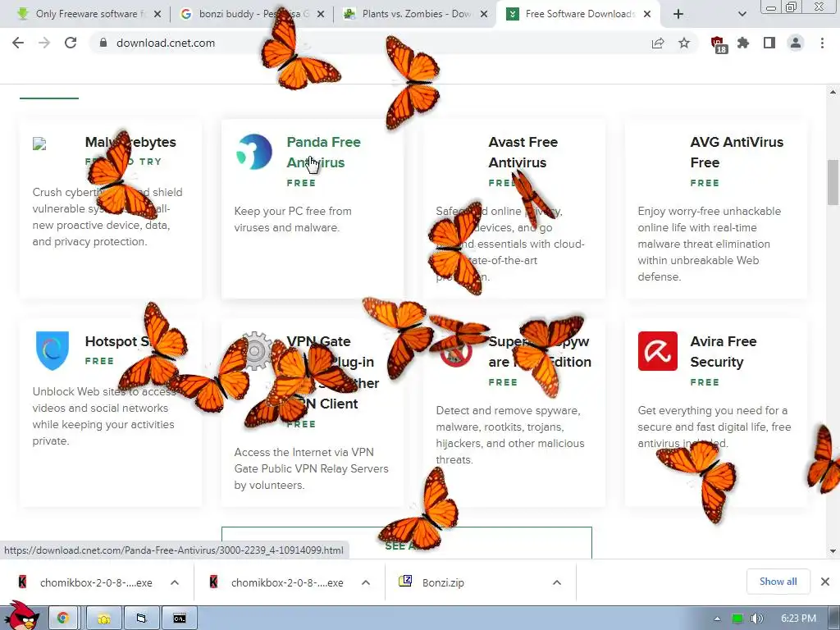Click the SuperAntiSpyware red icon
The height and width of the screenshot is (630, 840).
(456, 352)
